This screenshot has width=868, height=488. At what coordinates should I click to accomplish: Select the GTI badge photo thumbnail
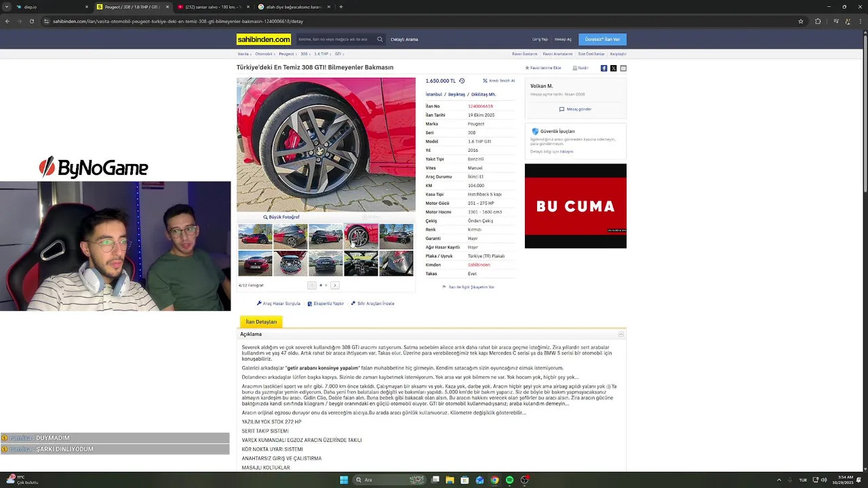[396, 264]
